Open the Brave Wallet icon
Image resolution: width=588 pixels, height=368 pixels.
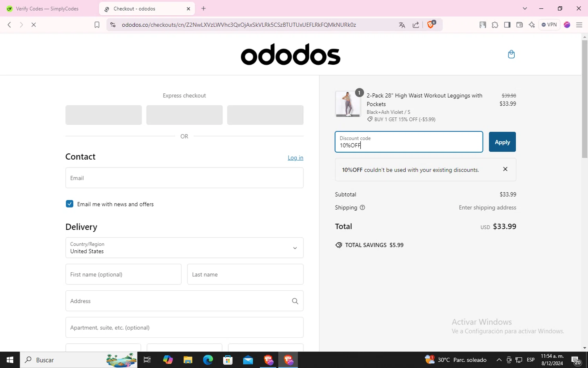[519, 25]
